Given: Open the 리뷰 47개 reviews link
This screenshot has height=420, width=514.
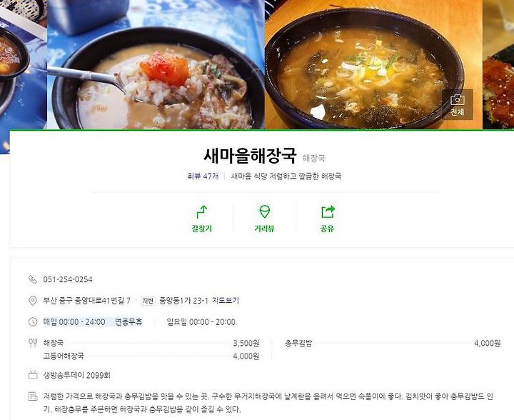Looking at the screenshot, I should coord(203,176).
